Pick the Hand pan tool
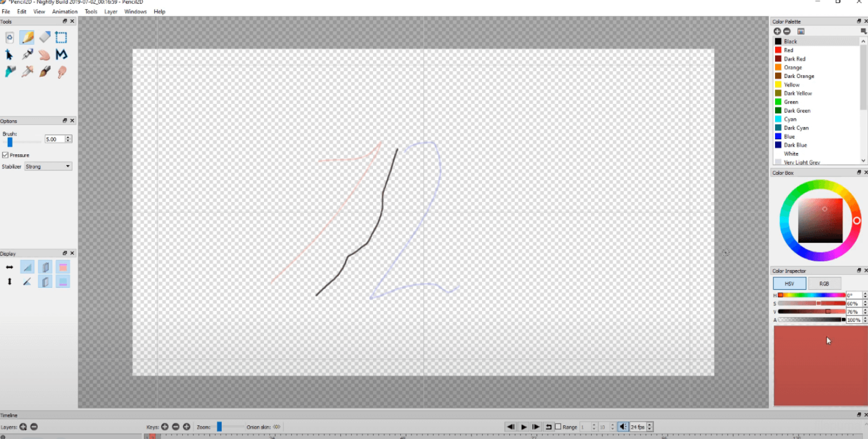Screen dimensions: 868x439 44,55
